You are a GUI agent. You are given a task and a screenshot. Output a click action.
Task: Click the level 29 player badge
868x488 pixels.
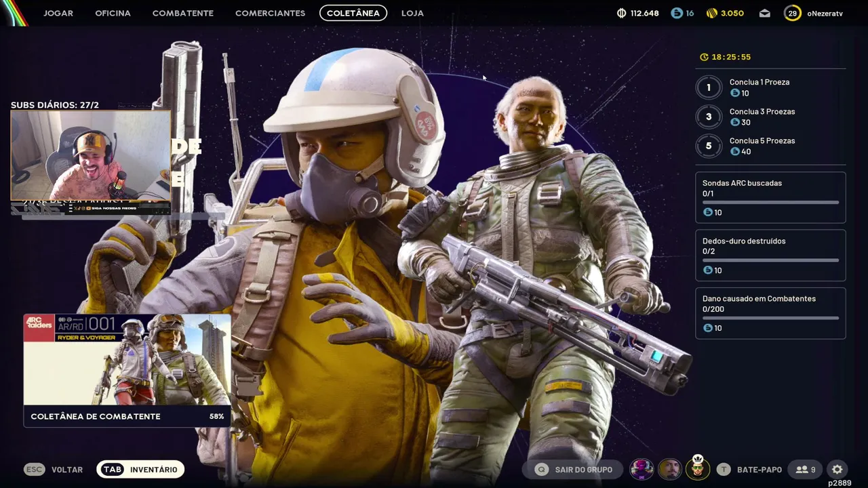pos(792,13)
